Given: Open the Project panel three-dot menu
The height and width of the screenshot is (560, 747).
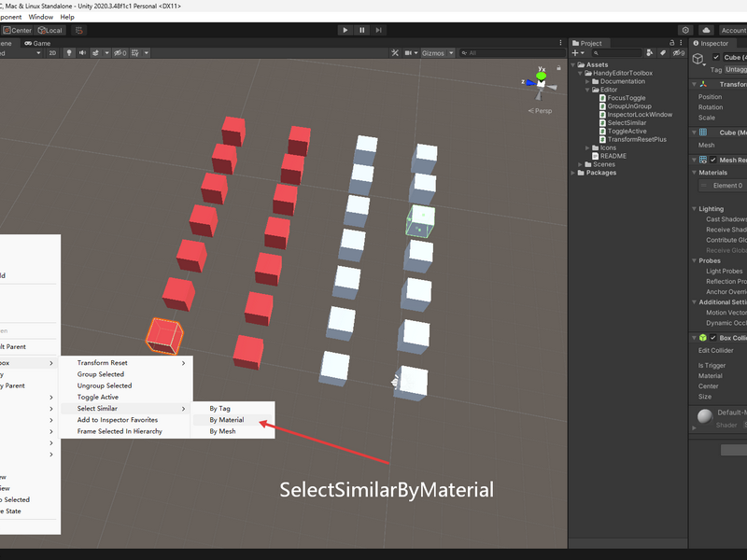Looking at the screenshot, I should pyautogui.click(x=681, y=43).
